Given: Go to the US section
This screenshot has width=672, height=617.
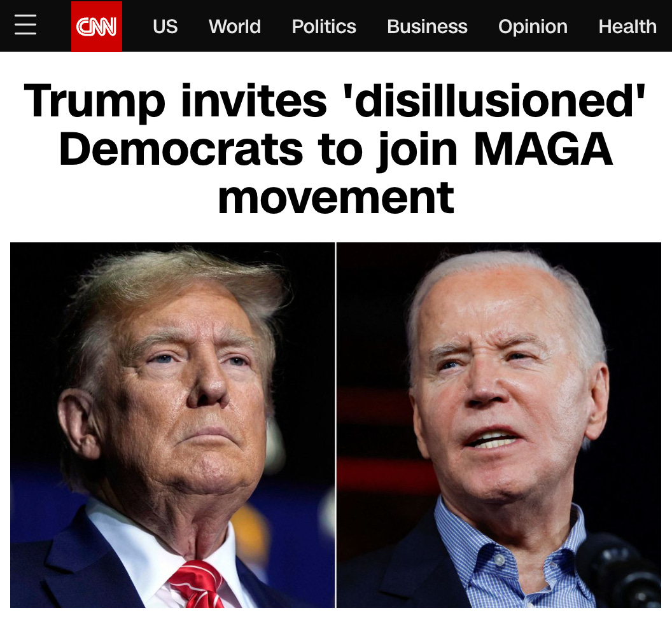Looking at the screenshot, I should pos(165,27).
